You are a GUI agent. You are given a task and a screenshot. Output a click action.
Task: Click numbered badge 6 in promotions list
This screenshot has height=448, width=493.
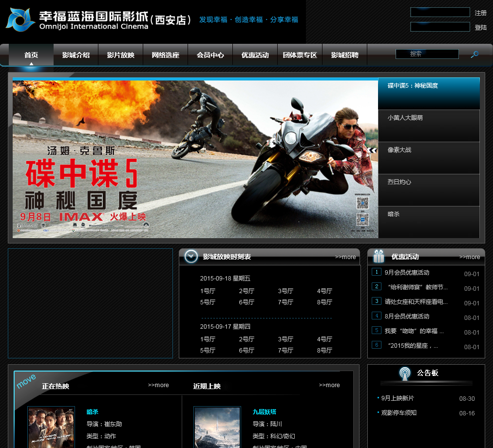[x=377, y=345]
